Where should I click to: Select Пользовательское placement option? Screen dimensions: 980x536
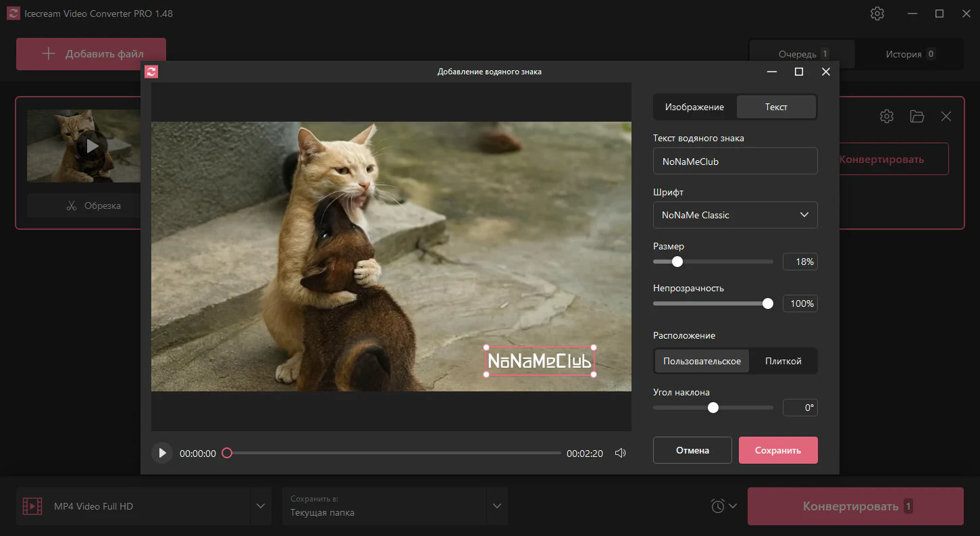click(x=702, y=361)
